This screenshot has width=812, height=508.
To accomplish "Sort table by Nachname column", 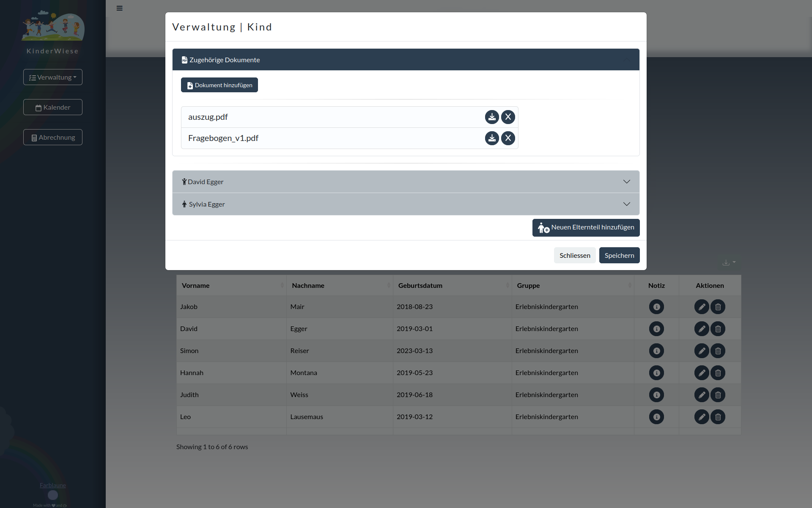I will 340,285.
